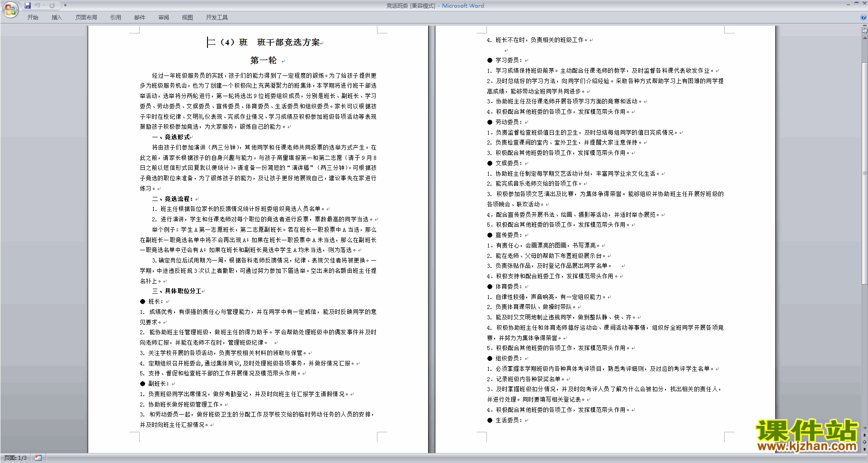Click the heading 二、竞选流程：
Screen dimensions: 868x463
pos(173,199)
